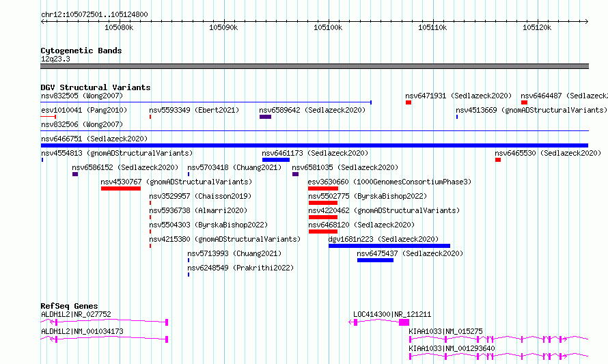The image size is (608, 364).
Task: Click the DGV Structural Variants track title
Action: click(x=96, y=87)
